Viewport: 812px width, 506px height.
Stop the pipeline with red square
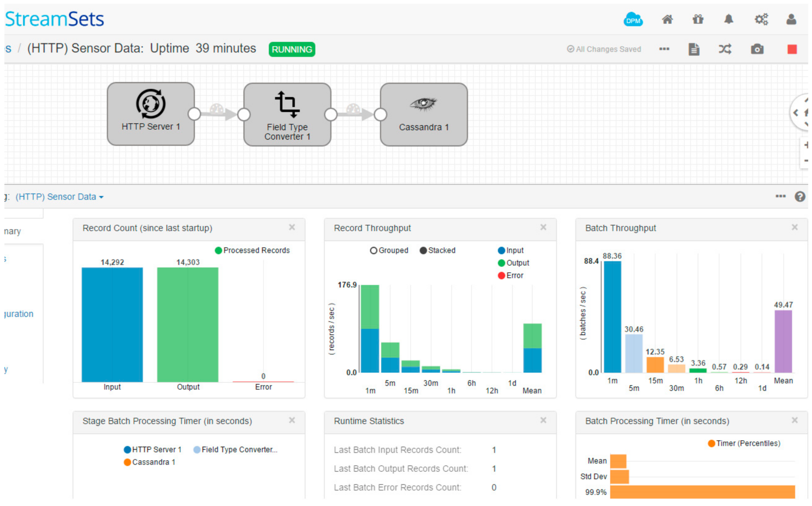tap(792, 49)
